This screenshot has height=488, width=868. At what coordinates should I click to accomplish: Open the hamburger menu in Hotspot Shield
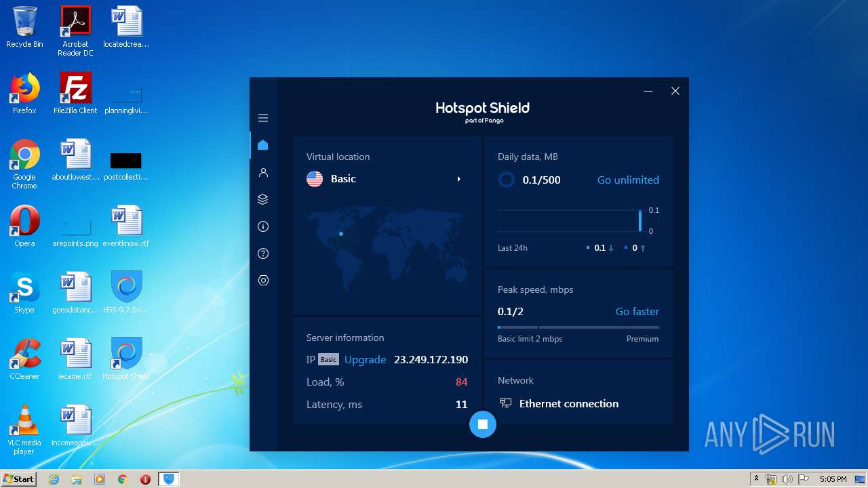click(x=263, y=118)
